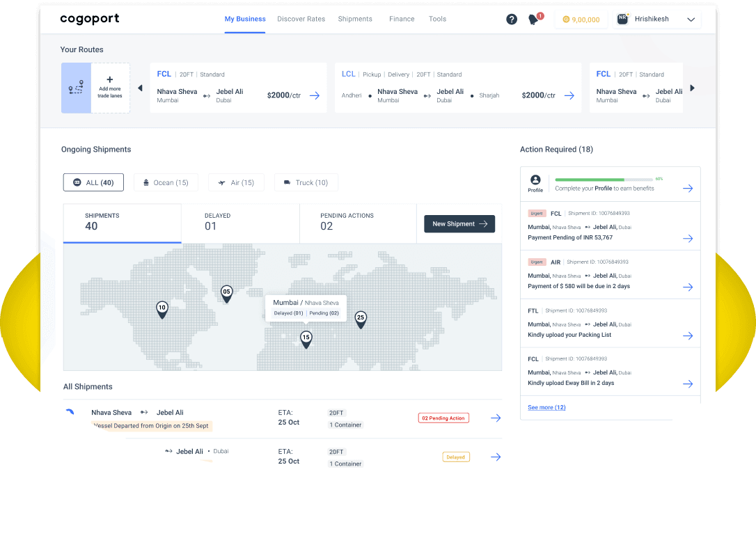Image resolution: width=756 pixels, height=538 pixels.
Task: Click the Mumbai / Nhava Sheva map tooltip
Action: pyautogui.click(x=306, y=307)
